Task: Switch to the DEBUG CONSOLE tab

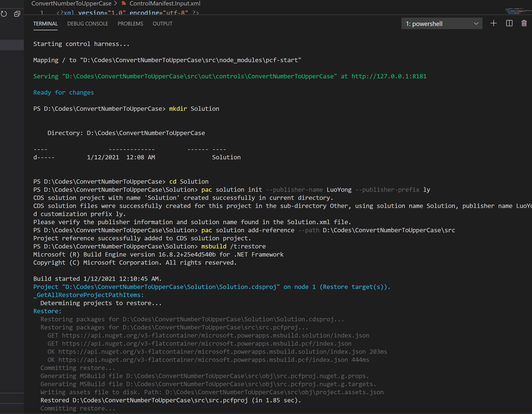Action: (x=88, y=24)
